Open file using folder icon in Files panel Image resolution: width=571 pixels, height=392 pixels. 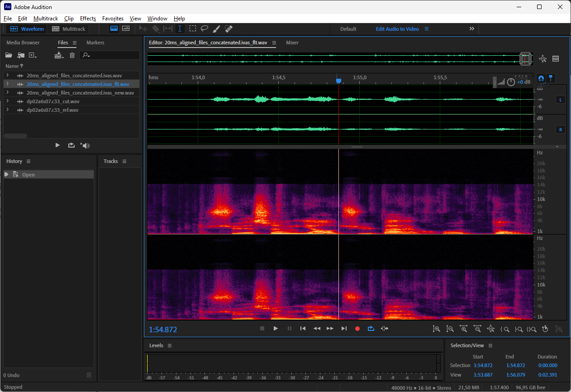9,55
